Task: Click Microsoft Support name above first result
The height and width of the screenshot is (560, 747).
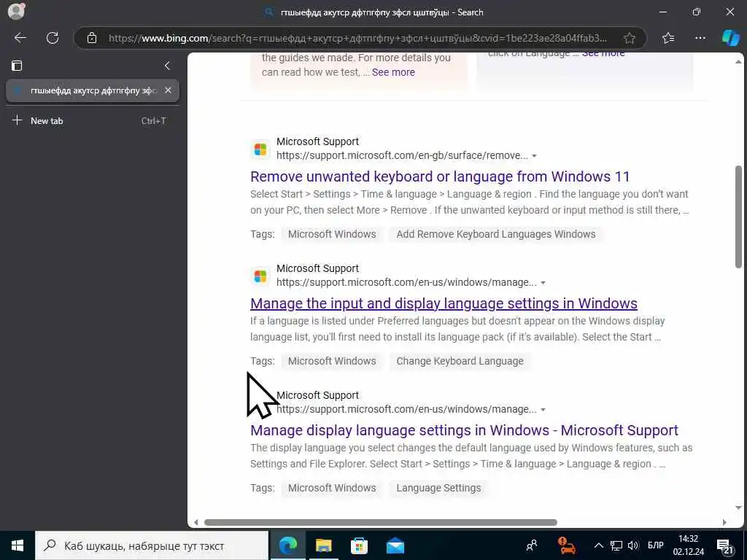Action: [317, 142]
